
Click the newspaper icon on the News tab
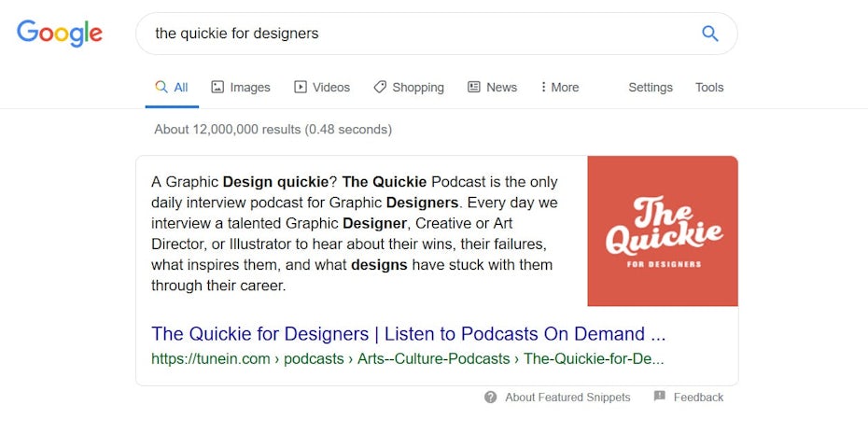(x=474, y=87)
